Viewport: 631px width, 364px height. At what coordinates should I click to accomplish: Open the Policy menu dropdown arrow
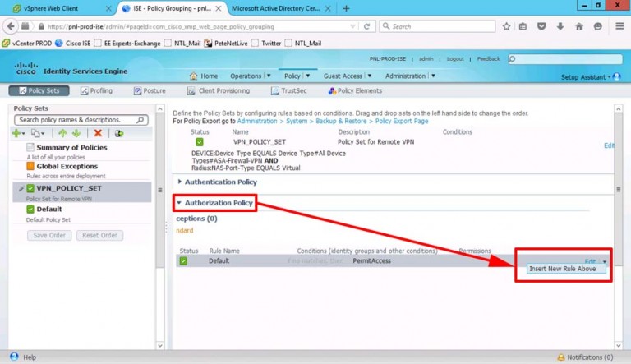pos(308,76)
